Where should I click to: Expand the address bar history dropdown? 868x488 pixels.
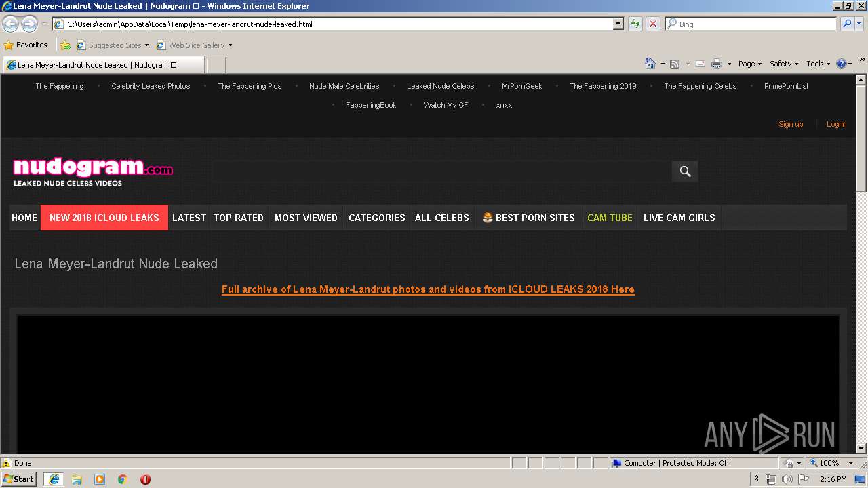click(618, 24)
